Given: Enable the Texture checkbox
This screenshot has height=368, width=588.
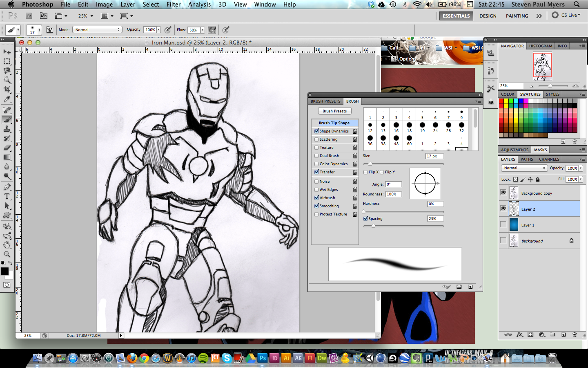Looking at the screenshot, I should [316, 148].
